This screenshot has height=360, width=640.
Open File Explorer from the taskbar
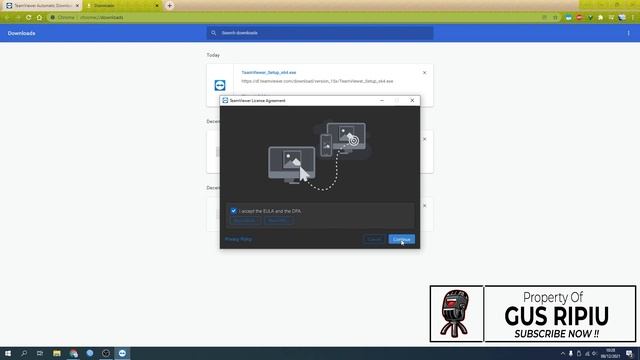57,353
